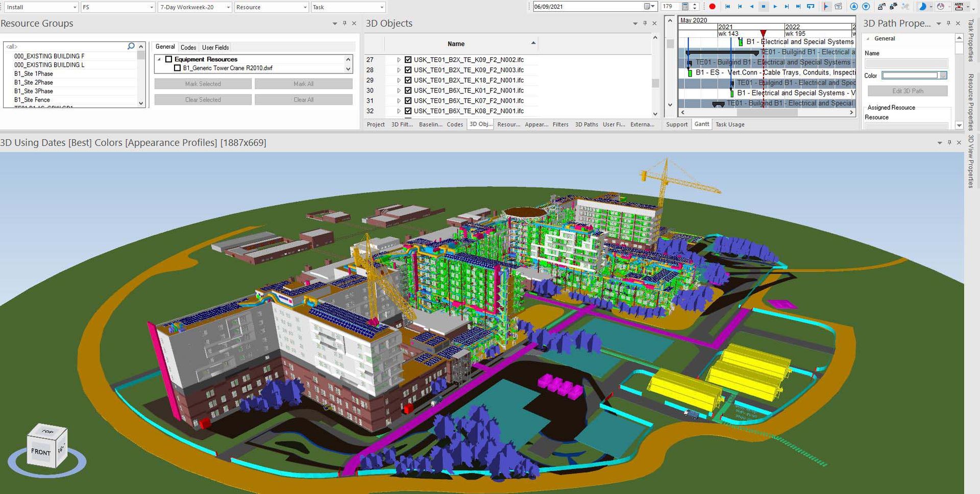Enable B1_Generic Tower Crane R2010.dwf checkbox
The width and height of the screenshot is (980, 494).
coord(177,68)
